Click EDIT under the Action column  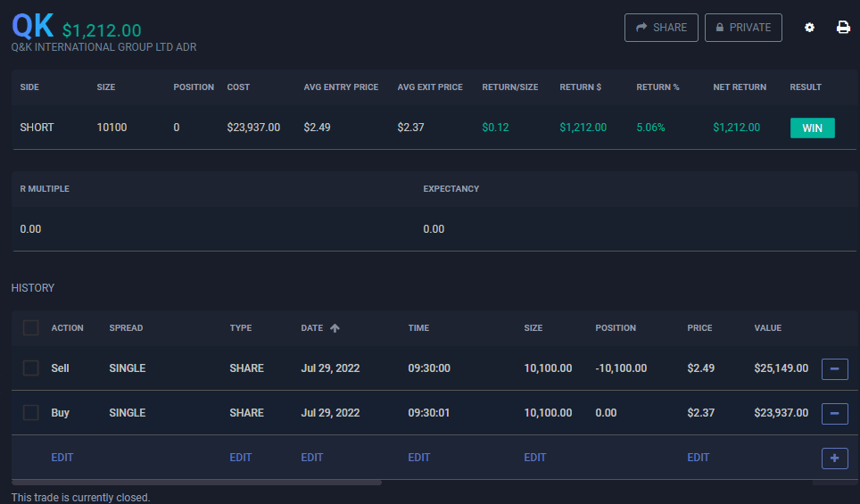[x=62, y=458]
